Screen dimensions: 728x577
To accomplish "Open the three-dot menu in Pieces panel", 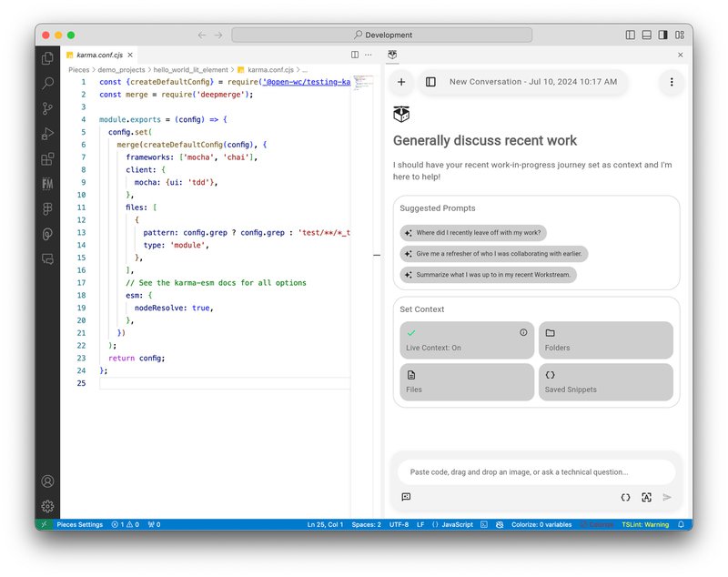I will pos(671,82).
